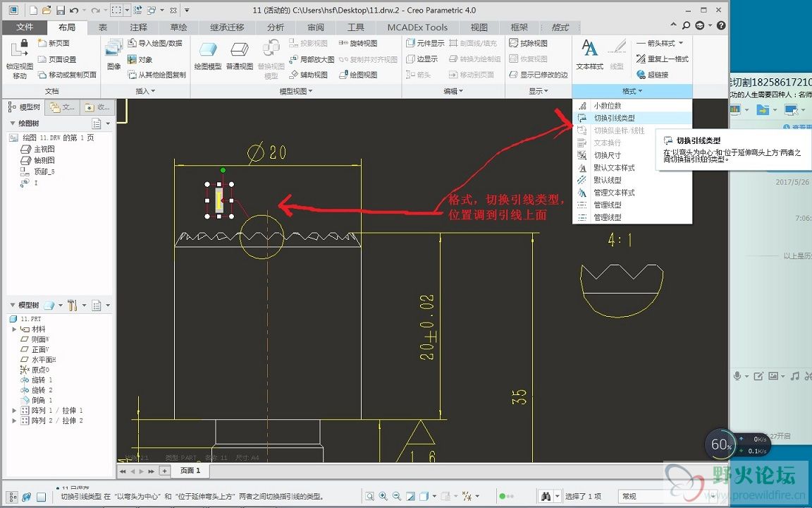The width and height of the screenshot is (812, 508).
Task: Collapse the 绘图树 section
Action: pyautogui.click(x=13, y=123)
